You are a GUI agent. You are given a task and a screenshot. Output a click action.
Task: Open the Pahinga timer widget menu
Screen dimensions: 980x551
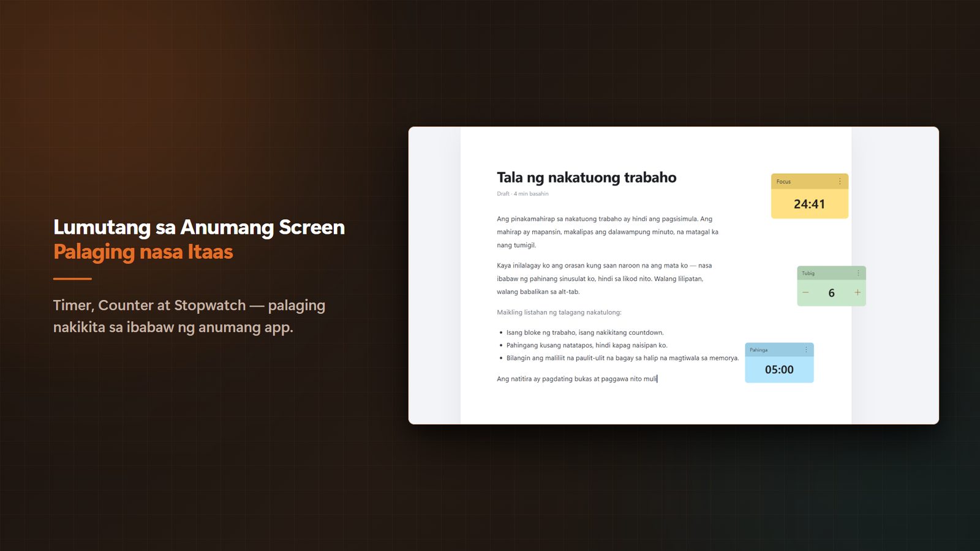pos(806,350)
